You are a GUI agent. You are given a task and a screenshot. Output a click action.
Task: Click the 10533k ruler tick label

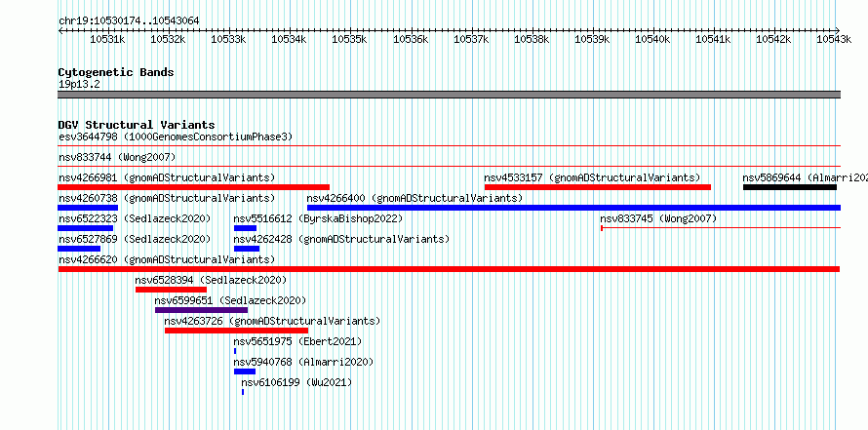click(228, 39)
